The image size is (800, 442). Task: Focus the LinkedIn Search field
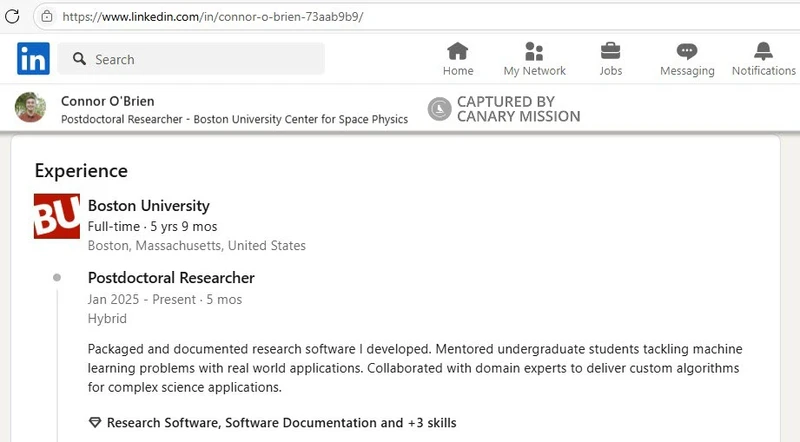click(200, 60)
